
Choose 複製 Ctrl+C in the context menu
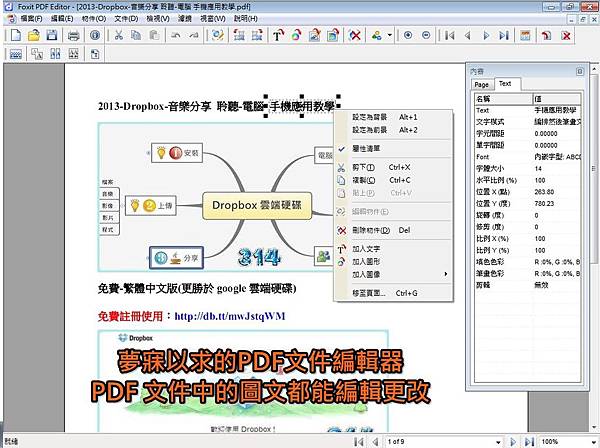point(393,180)
